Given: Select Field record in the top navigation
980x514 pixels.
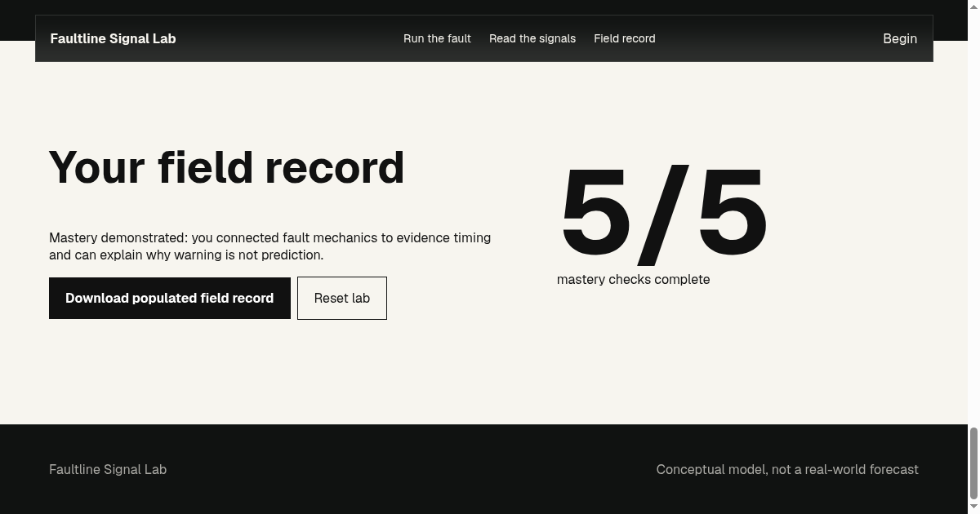Looking at the screenshot, I should pos(625,38).
